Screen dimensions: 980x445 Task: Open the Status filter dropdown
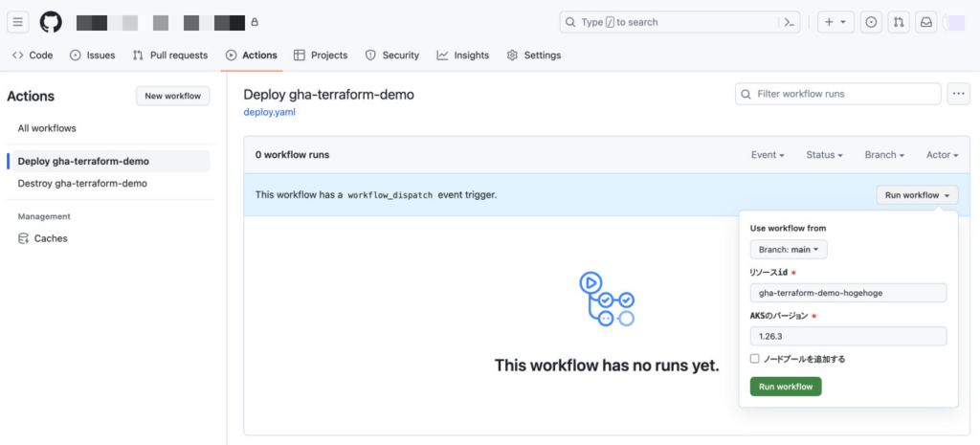(824, 154)
